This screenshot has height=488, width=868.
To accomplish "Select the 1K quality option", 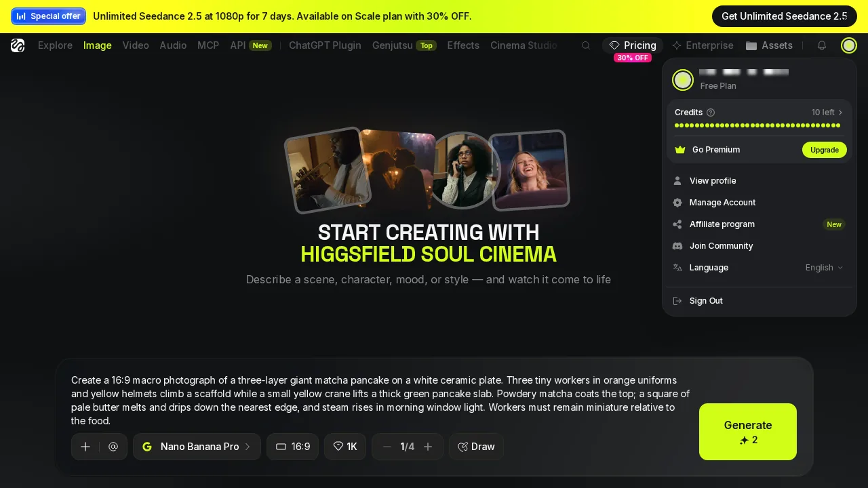I will pyautogui.click(x=345, y=447).
